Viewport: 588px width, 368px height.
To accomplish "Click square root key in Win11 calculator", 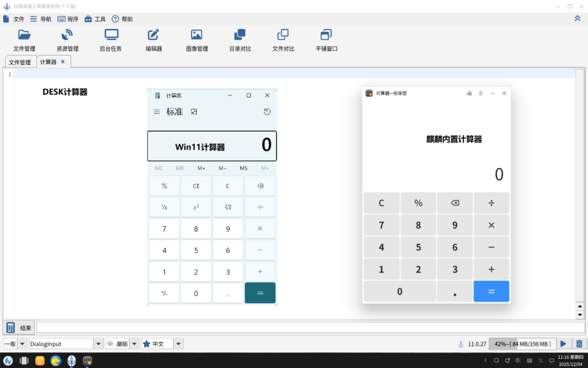I will pyautogui.click(x=228, y=207).
